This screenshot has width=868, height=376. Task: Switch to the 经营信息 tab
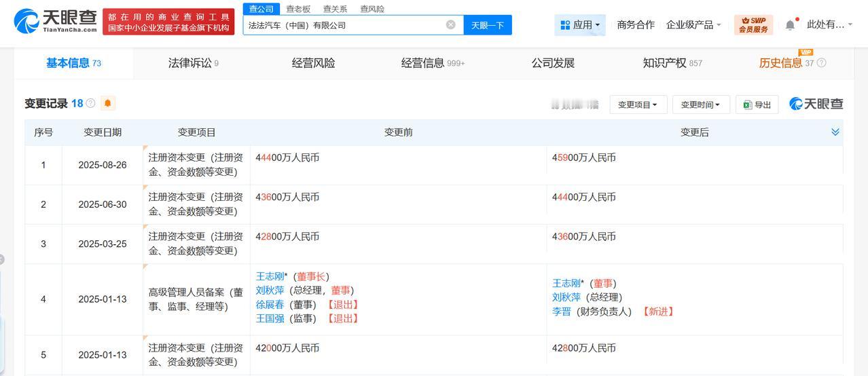point(433,63)
